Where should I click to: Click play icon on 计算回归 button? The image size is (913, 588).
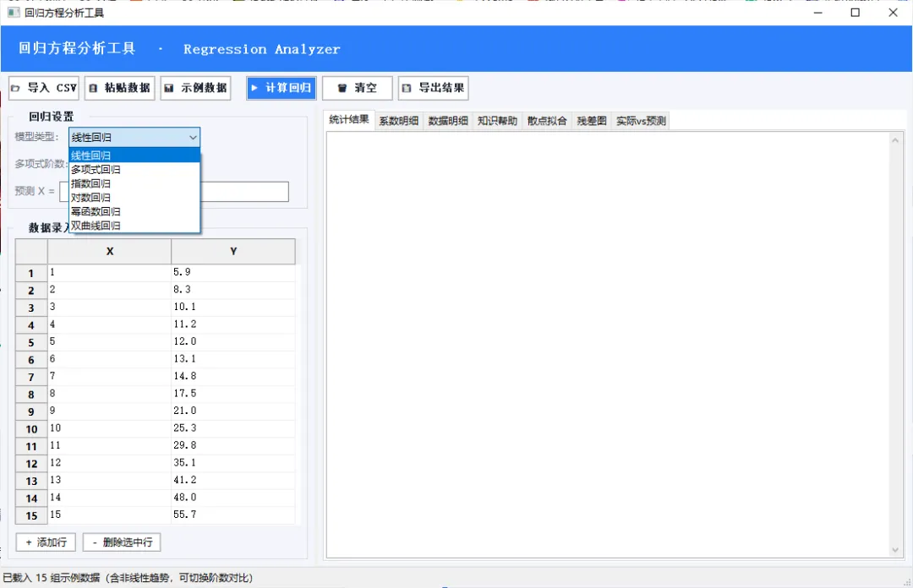click(x=254, y=88)
